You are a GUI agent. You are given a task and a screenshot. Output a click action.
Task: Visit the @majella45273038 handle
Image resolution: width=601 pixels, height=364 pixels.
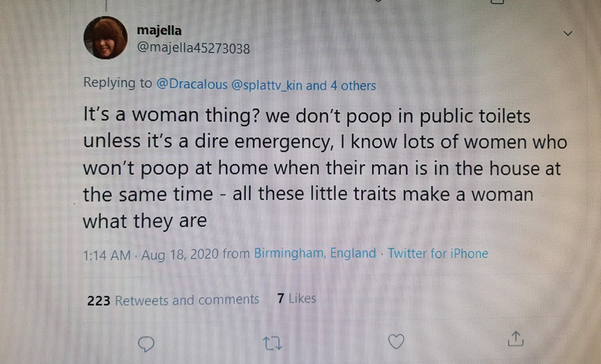pos(194,49)
